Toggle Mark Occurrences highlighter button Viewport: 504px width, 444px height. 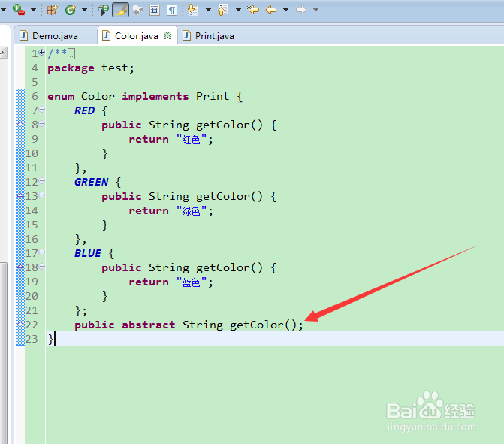(x=121, y=10)
